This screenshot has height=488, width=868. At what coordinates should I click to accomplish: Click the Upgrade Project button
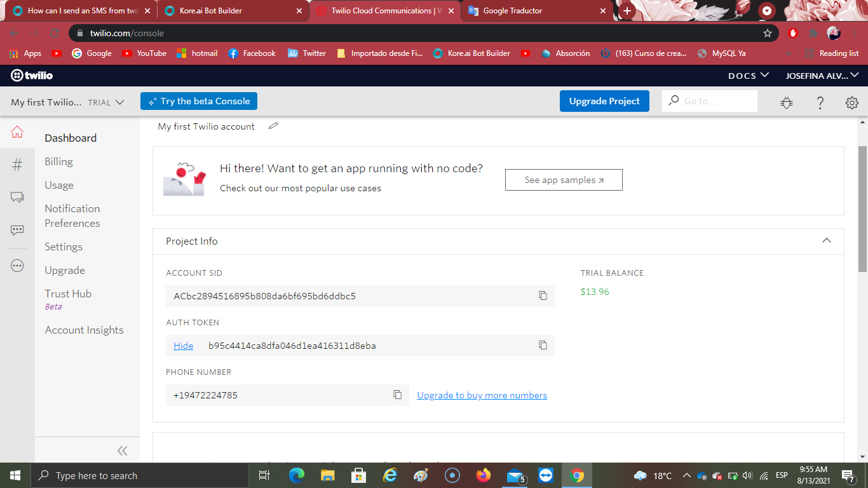pos(604,101)
